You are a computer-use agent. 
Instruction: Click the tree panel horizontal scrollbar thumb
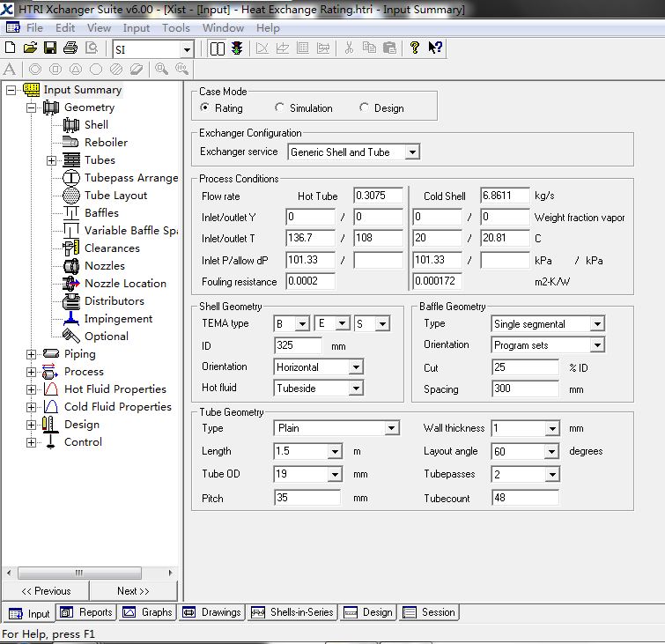tap(80, 573)
